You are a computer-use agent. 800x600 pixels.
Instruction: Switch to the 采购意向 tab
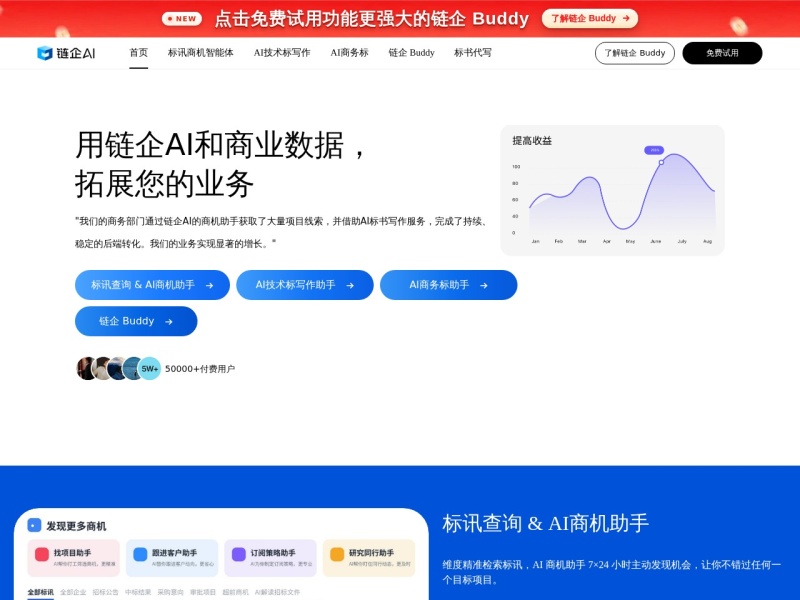point(170,592)
